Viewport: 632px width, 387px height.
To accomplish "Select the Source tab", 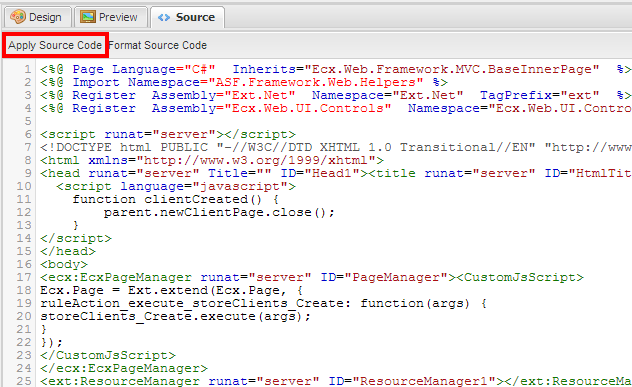I will pyautogui.click(x=187, y=17).
